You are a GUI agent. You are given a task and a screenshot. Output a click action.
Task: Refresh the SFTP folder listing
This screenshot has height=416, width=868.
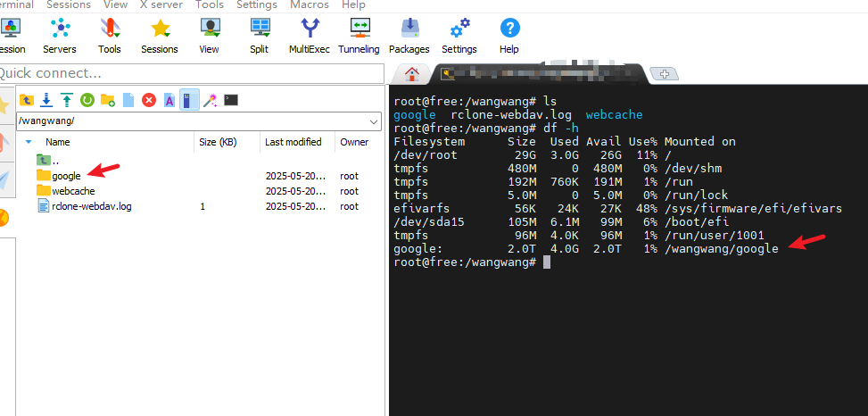[87, 100]
